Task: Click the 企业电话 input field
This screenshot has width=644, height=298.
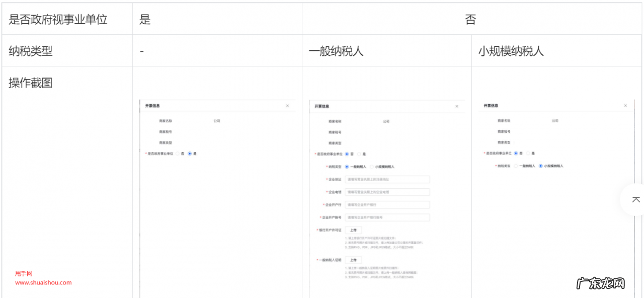Action: point(387,192)
